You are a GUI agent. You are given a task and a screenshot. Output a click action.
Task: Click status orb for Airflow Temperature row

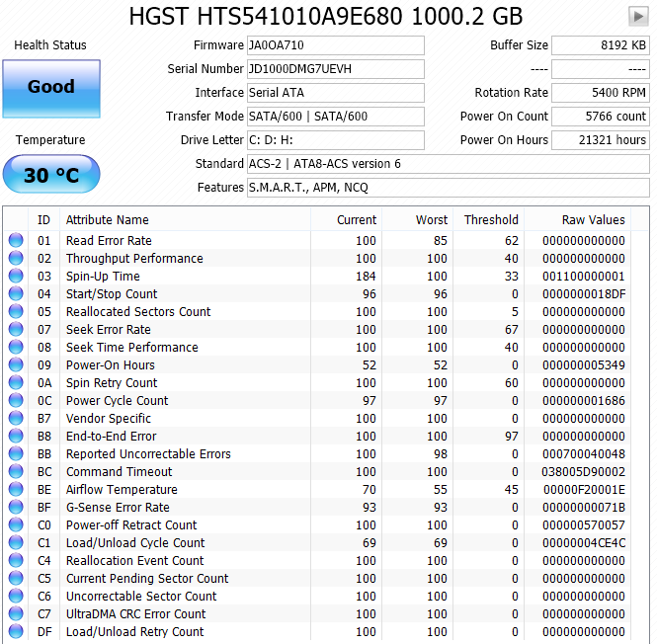(x=16, y=490)
